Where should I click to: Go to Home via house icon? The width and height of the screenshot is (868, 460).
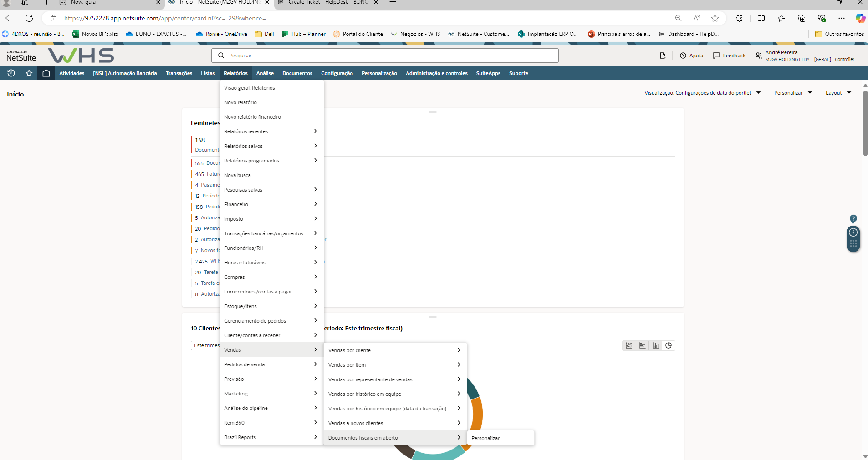pyautogui.click(x=46, y=73)
